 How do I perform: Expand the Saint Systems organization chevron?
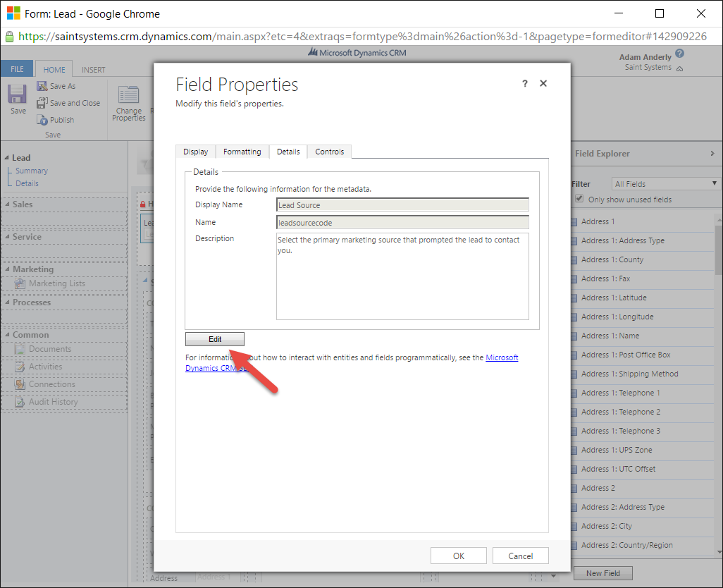coord(679,68)
